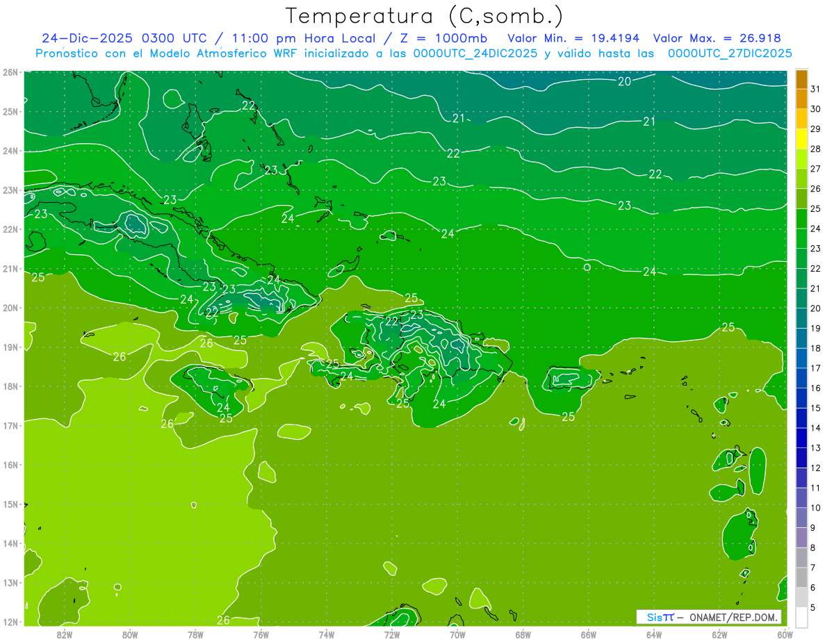The image size is (834, 644).
Task: Click the 'Valor Min. = 19.4194' text
Action: pyautogui.click(x=573, y=38)
